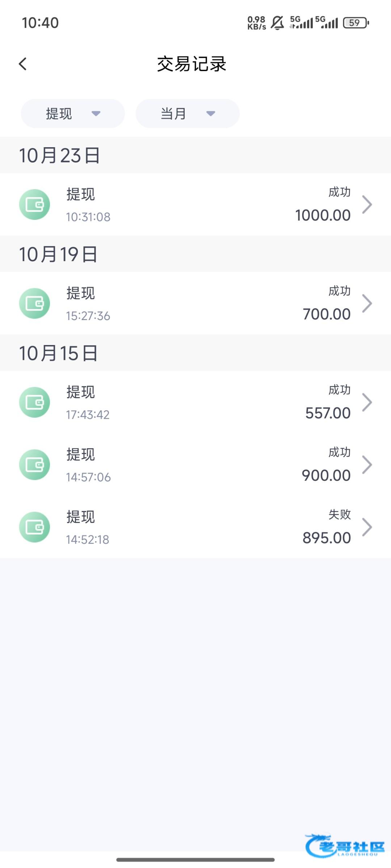Screen dimensions: 391x868
Task: Tap wallet icon of 700.00 withdrawal
Action: point(34,303)
